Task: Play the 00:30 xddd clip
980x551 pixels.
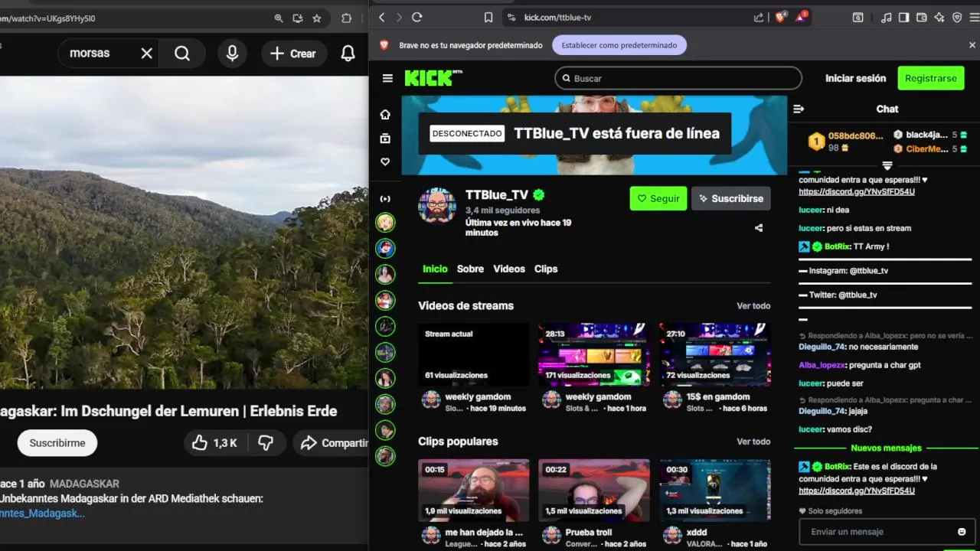Action: [x=715, y=491]
